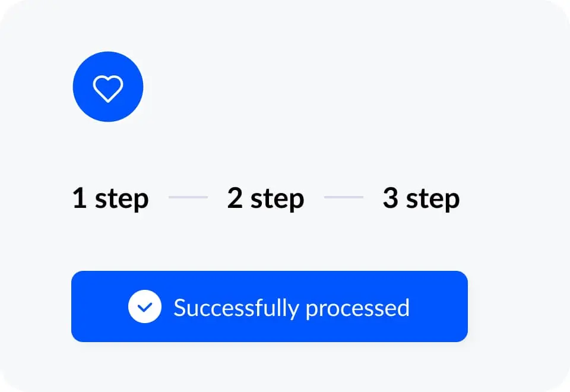The height and width of the screenshot is (392, 570).
Task: Click the connector line between steps 2 and 3
Action: pos(344,197)
